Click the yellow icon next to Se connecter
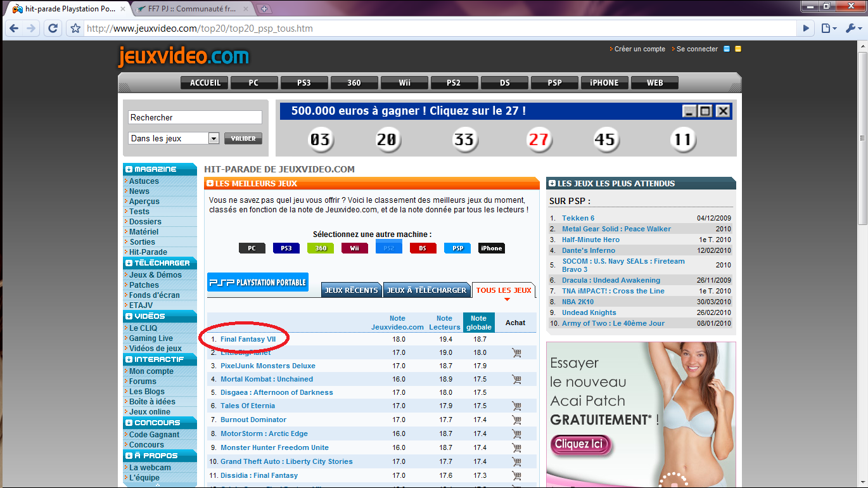 (x=738, y=49)
